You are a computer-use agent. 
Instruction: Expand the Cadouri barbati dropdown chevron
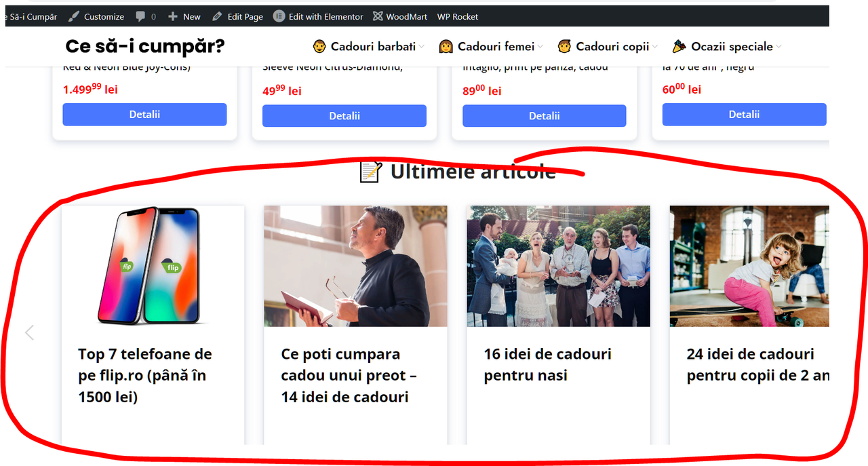click(422, 47)
